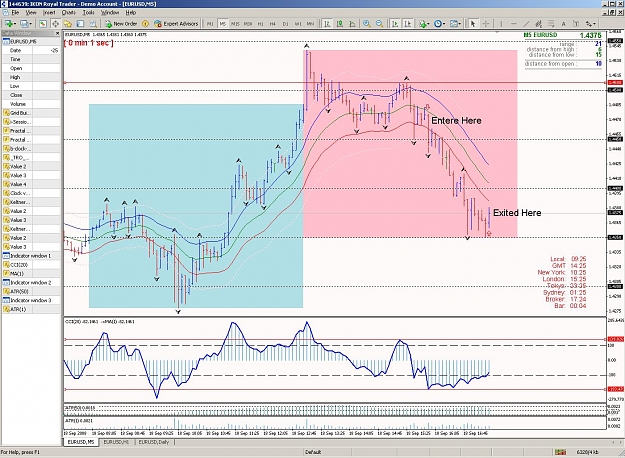This screenshot has height=458, width=625.
Task: Toggle the auto scroll icon
Action: click(x=395, y=24)
